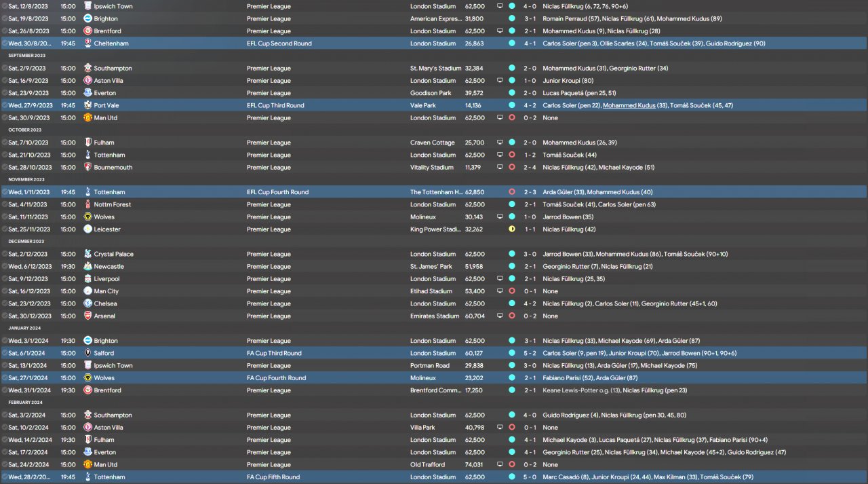Click the TV icon on the Arsenal row
The image size is (868, 484).
pos(500,316)
